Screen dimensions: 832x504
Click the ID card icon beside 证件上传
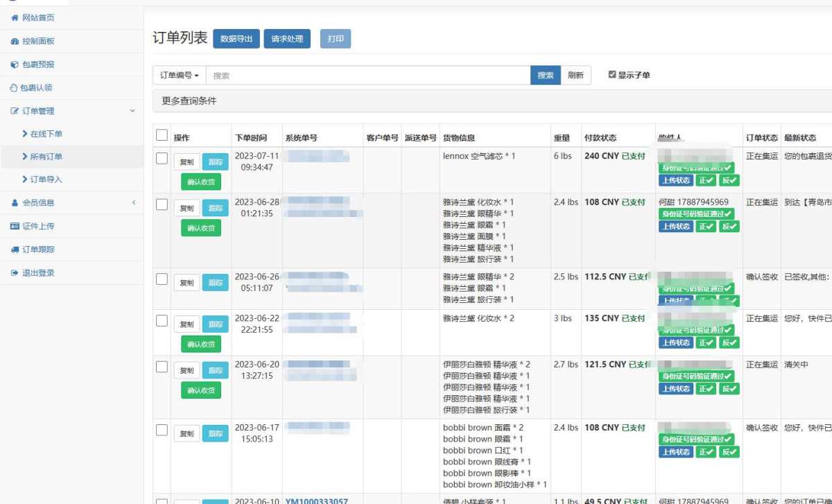pos(15,226)
